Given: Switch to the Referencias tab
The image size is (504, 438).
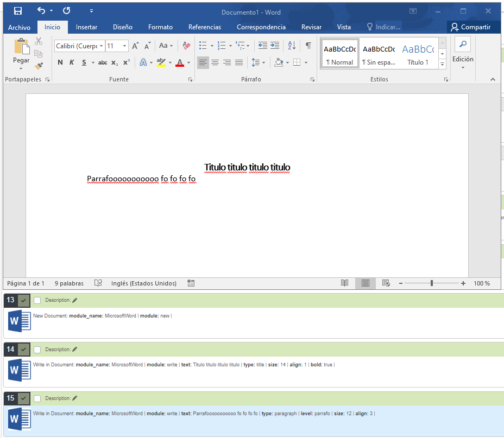Looking at the screenshot, I should 204,27.
